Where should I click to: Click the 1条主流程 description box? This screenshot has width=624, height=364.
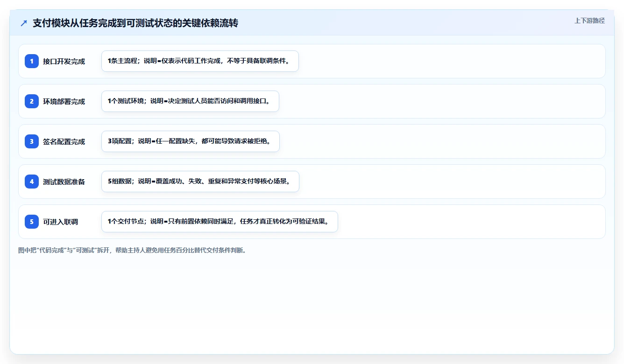(200, 61)
